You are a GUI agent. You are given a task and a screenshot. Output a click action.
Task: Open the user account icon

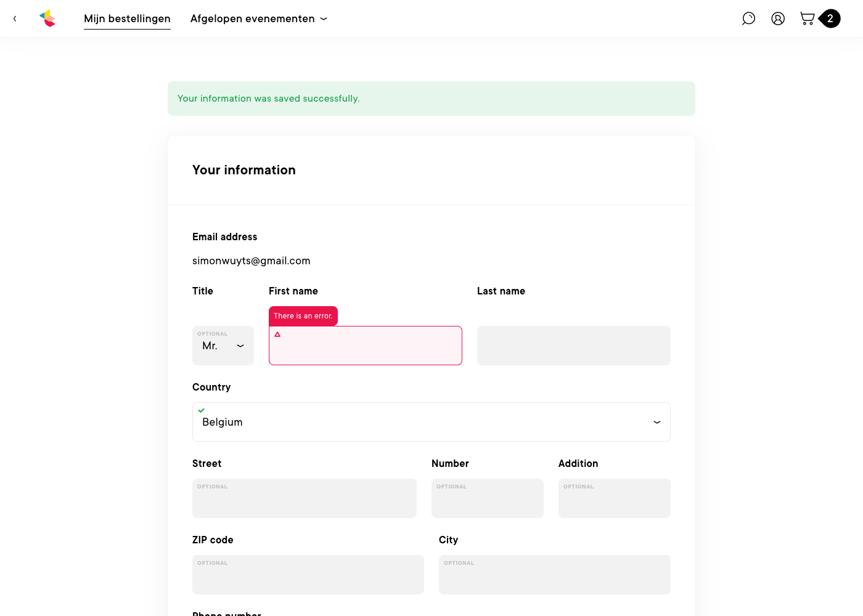click(x=778, y=18)
